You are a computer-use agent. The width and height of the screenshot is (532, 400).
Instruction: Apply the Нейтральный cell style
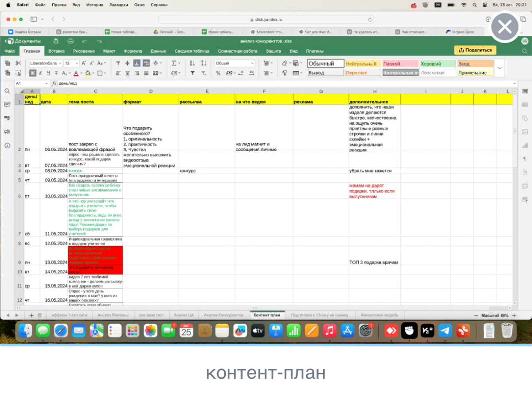coord(363,63)
